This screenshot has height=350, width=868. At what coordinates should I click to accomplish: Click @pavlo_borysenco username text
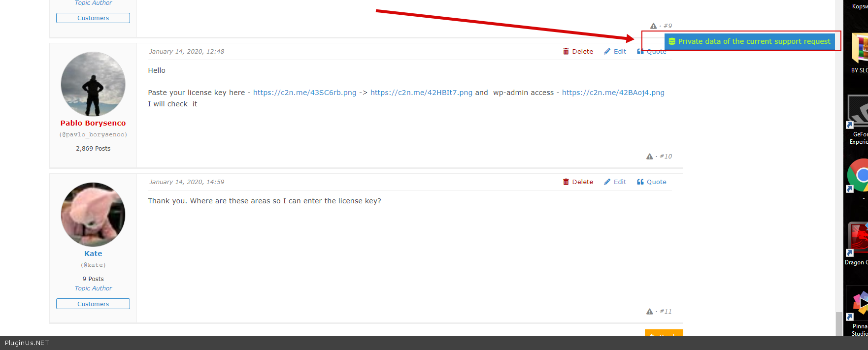[93, 134]
